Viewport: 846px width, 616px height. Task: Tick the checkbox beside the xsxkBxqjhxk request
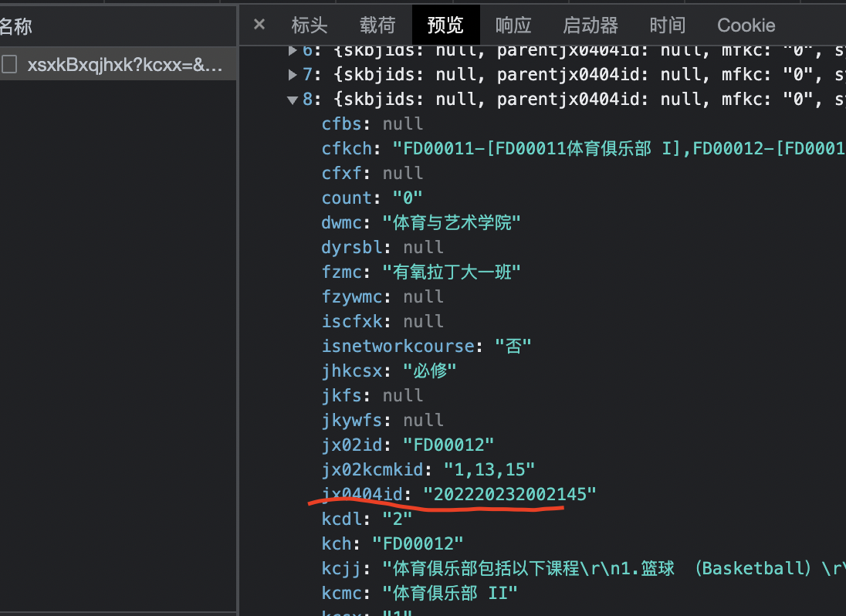[x=9, y=66]
